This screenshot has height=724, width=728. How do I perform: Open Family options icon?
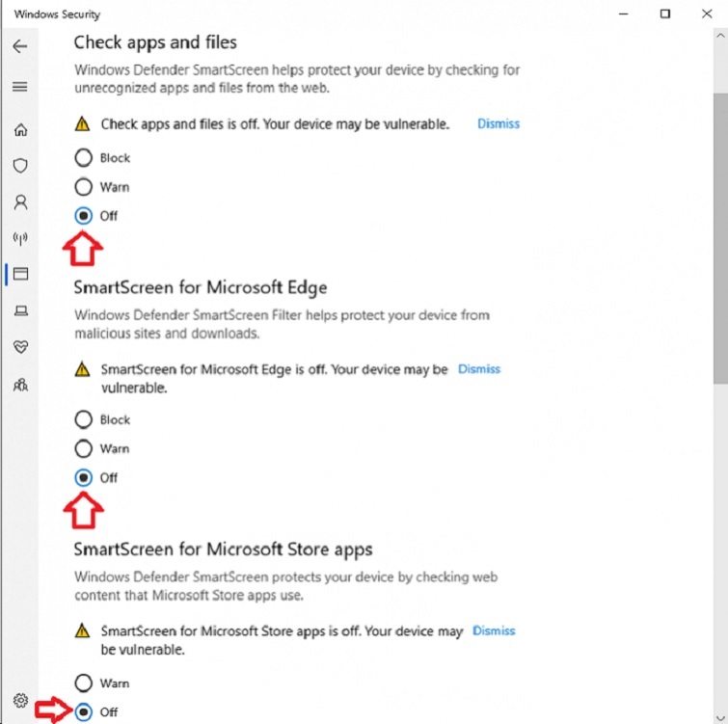click(19, 384)
